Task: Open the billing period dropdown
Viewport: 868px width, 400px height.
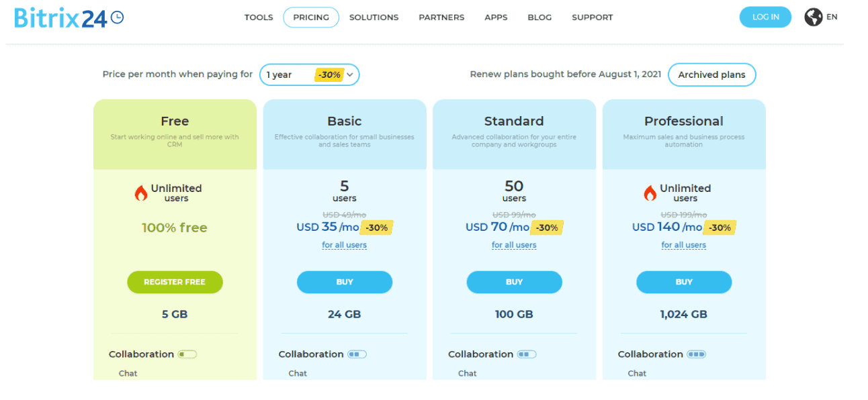Action: pos(310,74)
